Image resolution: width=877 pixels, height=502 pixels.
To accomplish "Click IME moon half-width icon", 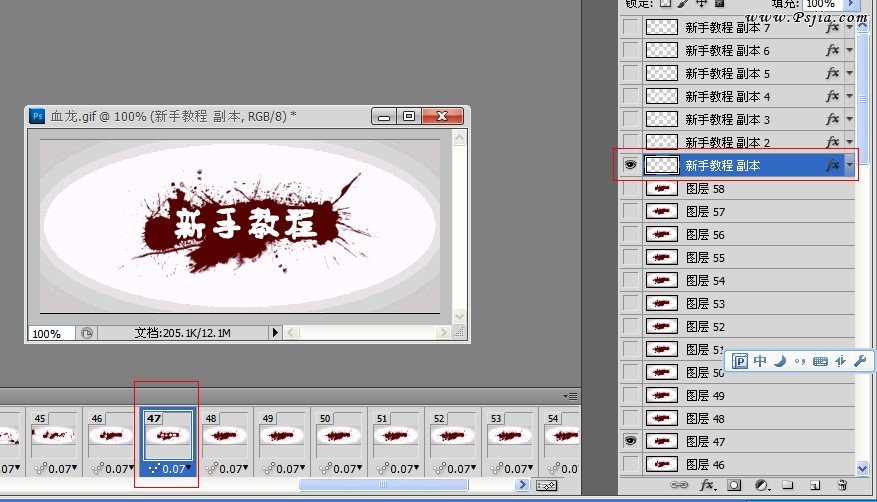I will click(x=780, y=361).
